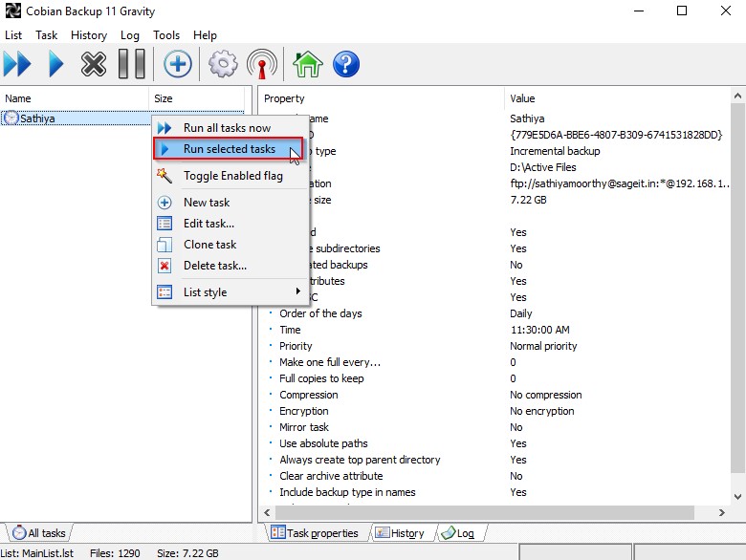Choose Delete task... from context menu

pyautogui.click(x=214, y=266)
